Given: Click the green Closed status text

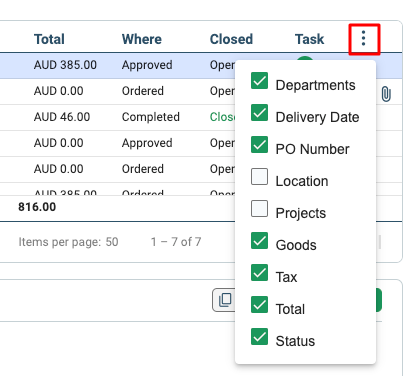Looking at the screenshot, I should pyautogui.click(x=222, y=117).
